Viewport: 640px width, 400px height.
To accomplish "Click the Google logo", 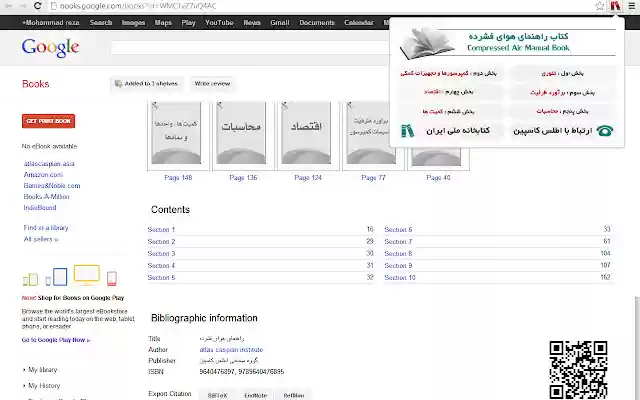I will pyautogui.click(x=51, y=48).
